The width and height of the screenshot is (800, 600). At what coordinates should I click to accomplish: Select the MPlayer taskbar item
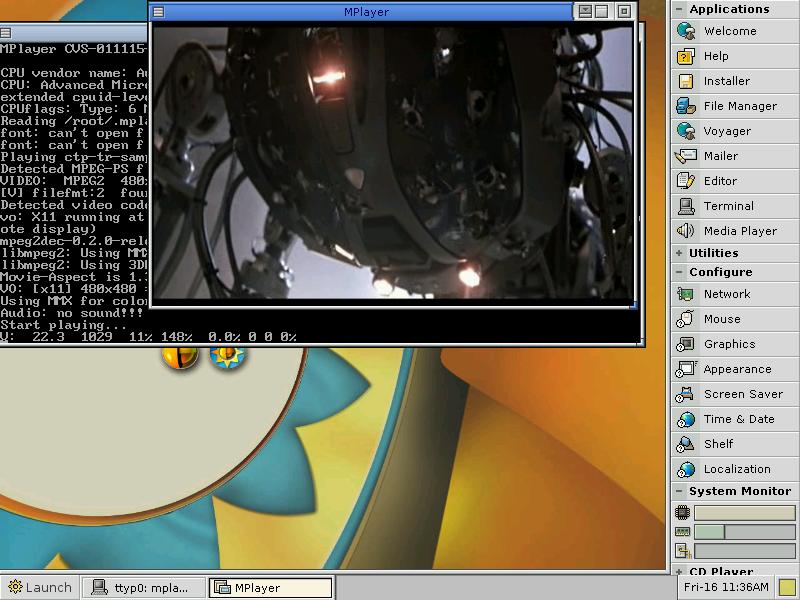(271, 588)
